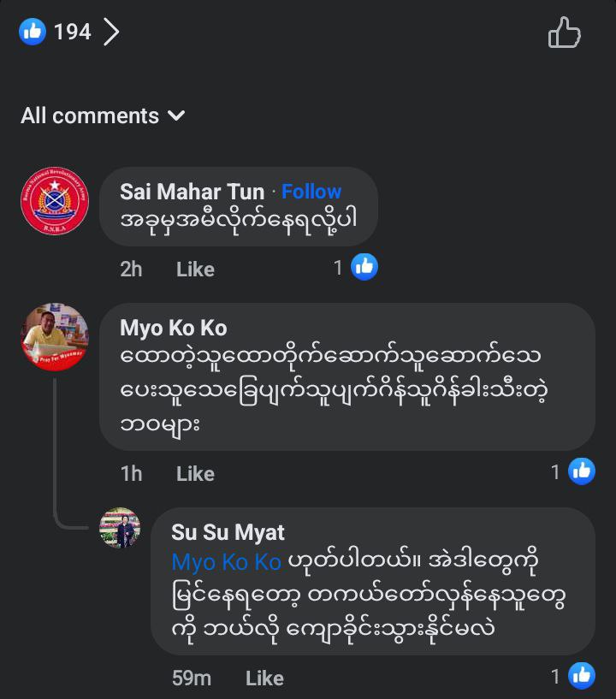Follow Sai Mahar Tun
This screenshot has height=699, width=616.
(x=311, y=192)
